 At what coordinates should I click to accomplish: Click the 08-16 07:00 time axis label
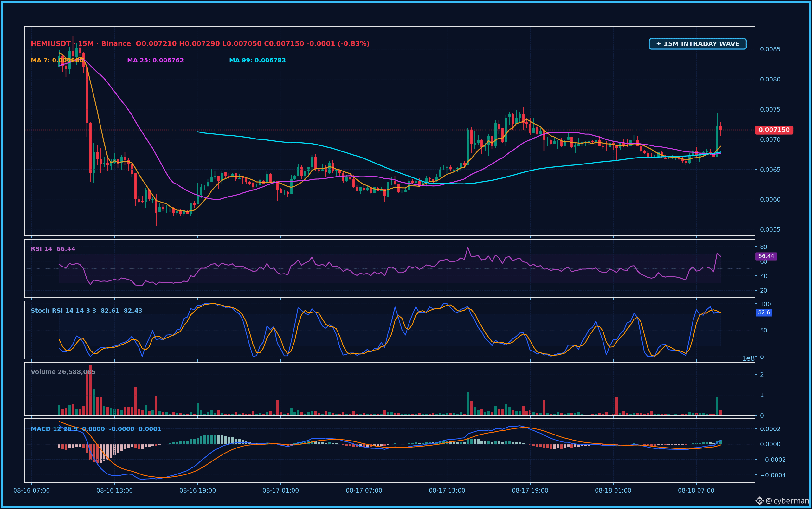point(32,491)
